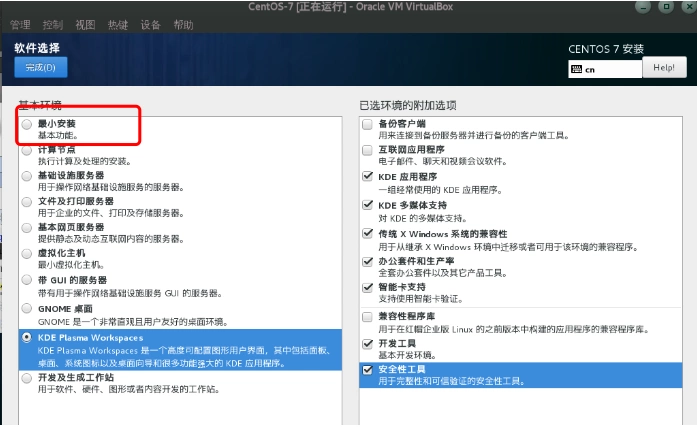
Task: Minimize the VirtualBox window
Action: click(643, 7)
